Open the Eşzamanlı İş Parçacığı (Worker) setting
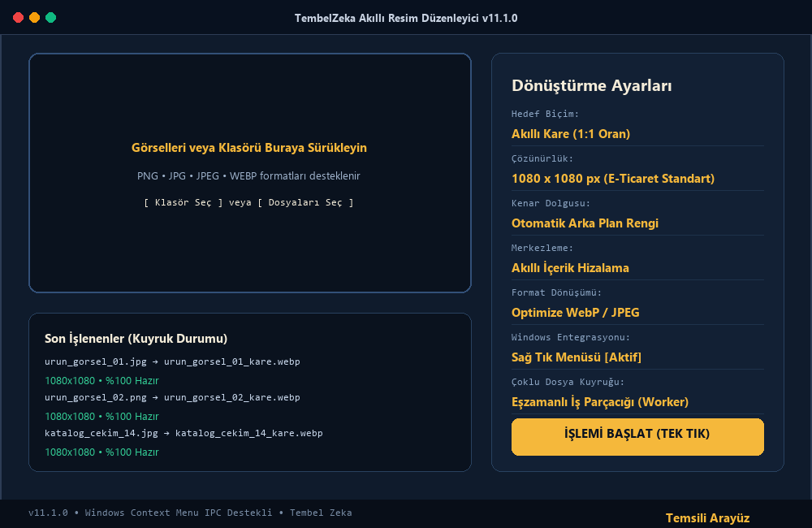This screenshot has height=528, width=812. [600, 401]
